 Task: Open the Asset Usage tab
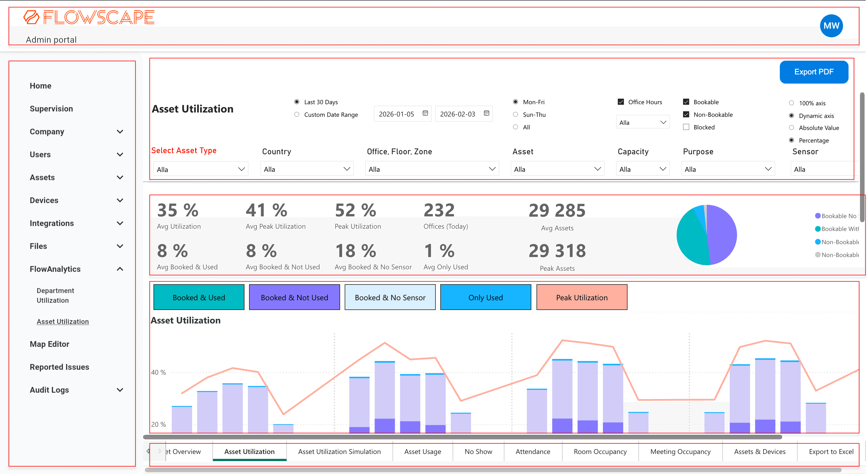point(423,451)
